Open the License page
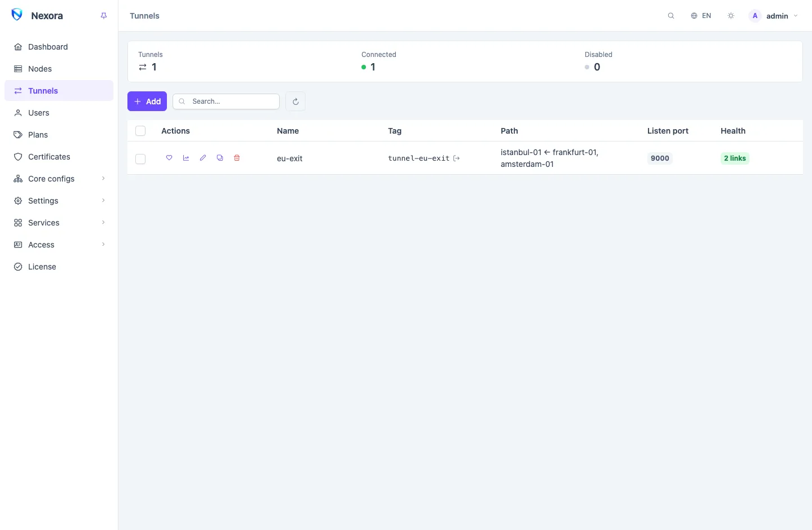 59,267
